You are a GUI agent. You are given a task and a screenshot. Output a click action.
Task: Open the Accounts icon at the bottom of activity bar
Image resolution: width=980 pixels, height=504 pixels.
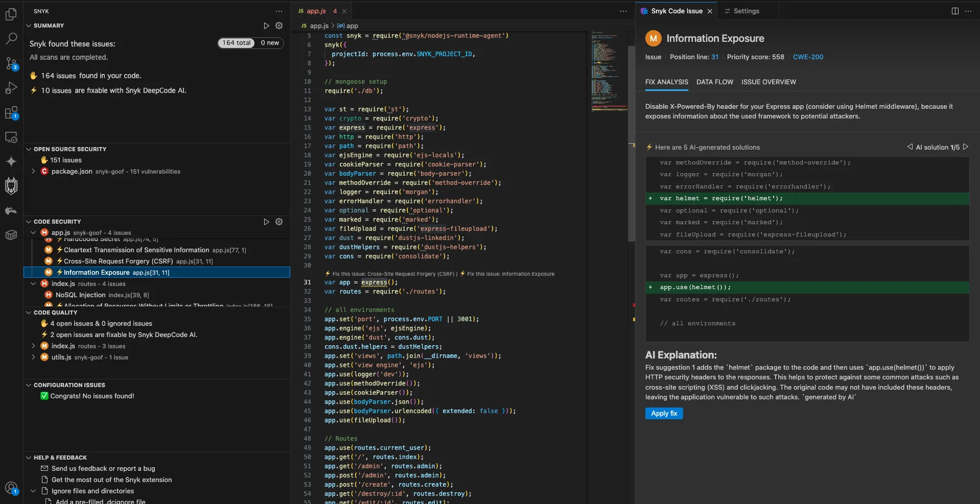(11, 488)
